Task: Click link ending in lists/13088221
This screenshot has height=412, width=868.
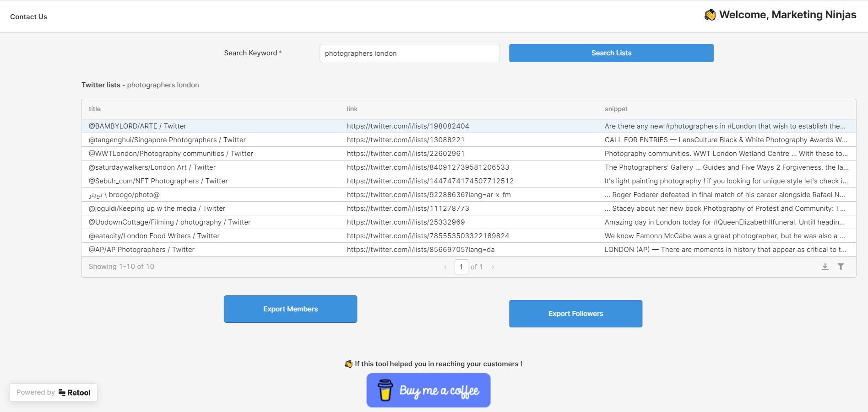Action: (406, 140)
